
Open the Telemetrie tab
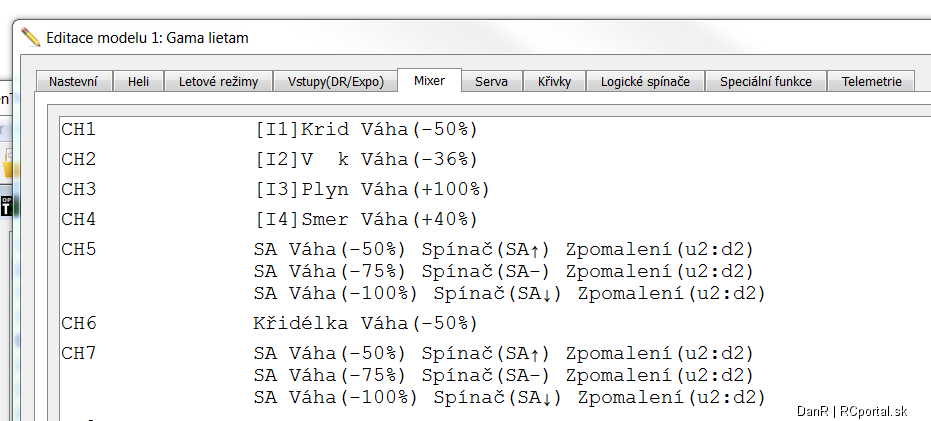872,81
